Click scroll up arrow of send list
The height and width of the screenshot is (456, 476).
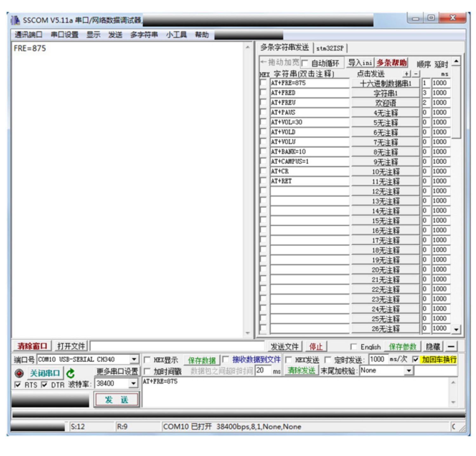tap(456, 61)
